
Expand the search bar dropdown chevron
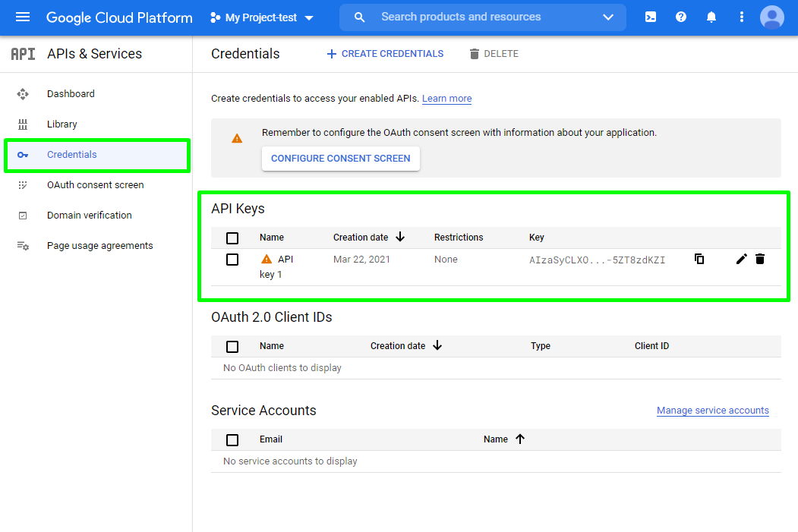pos(608,17)
